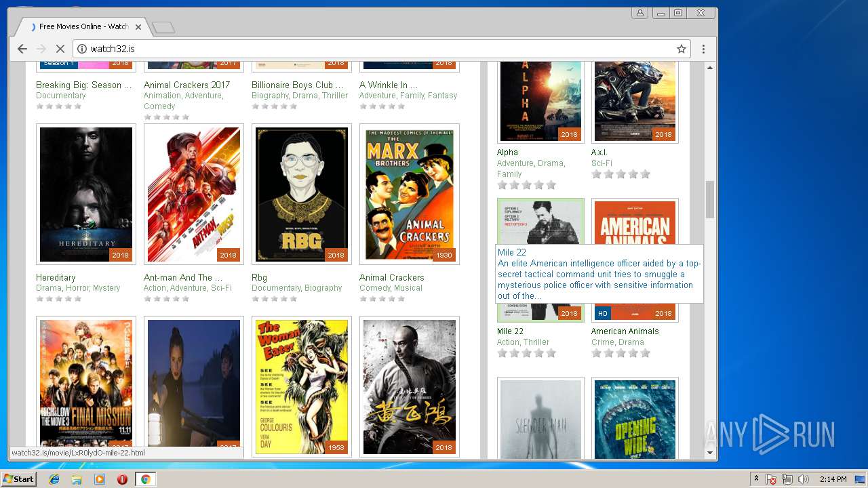Show hidden system tray icons

756,479
